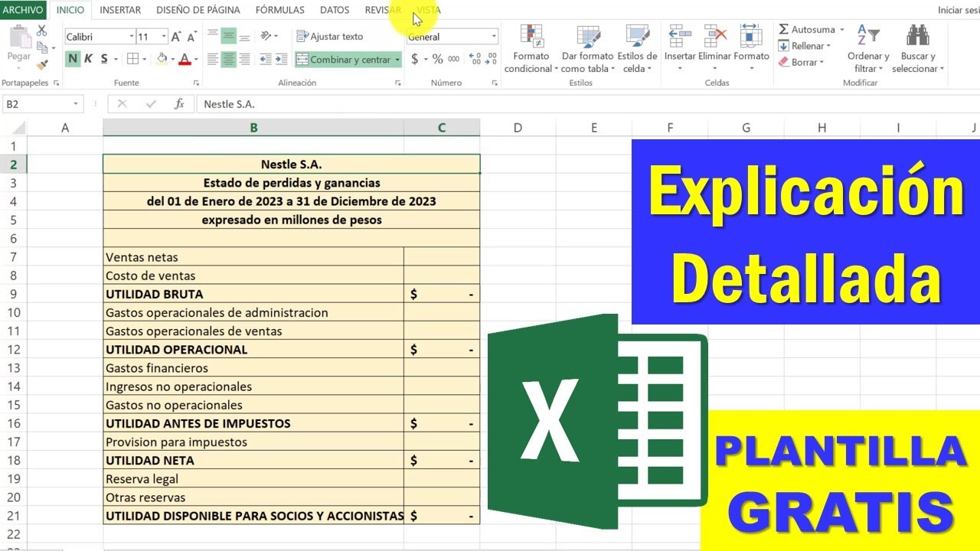Toggle bold N formatting
980x551 pixels.
click(73, 59)
